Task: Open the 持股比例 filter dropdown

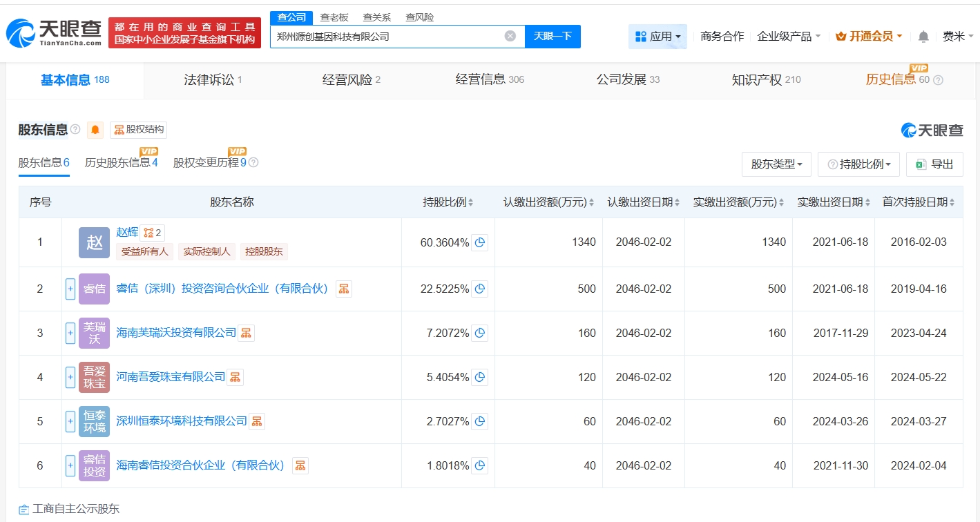Action: pyautogui.click(x=858, y=164)
